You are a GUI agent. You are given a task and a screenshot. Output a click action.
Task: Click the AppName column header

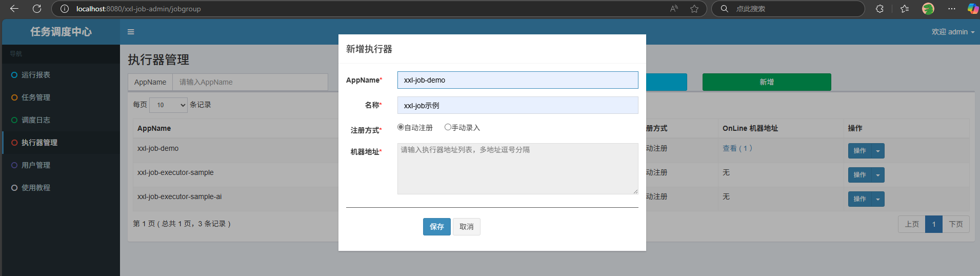(x=154, y=128)
